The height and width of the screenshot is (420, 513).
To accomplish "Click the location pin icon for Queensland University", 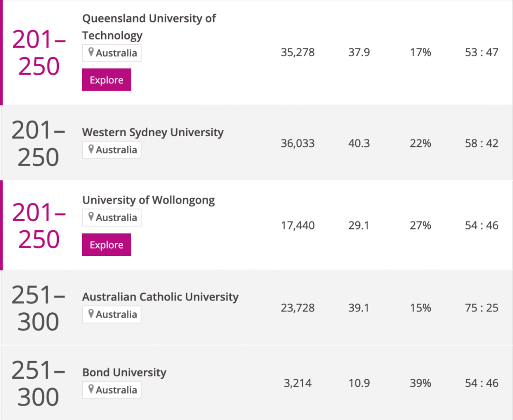I will [91, 52].
